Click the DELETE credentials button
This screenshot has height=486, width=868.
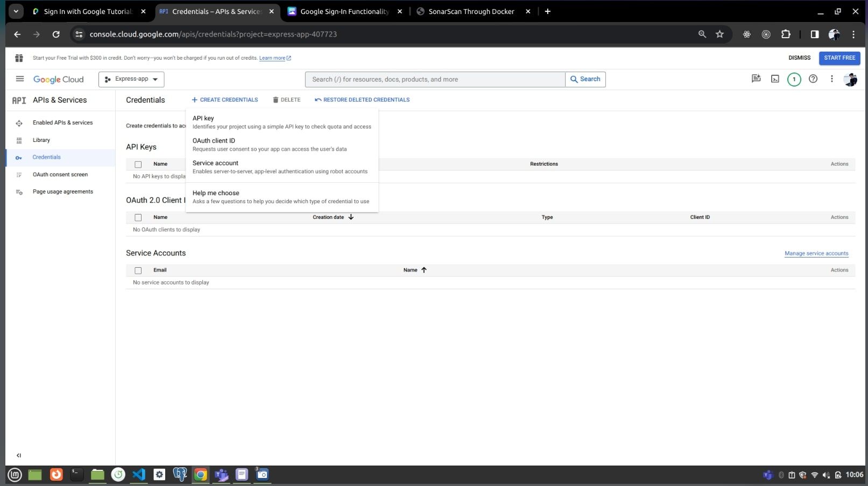click(x=287, y=100)
